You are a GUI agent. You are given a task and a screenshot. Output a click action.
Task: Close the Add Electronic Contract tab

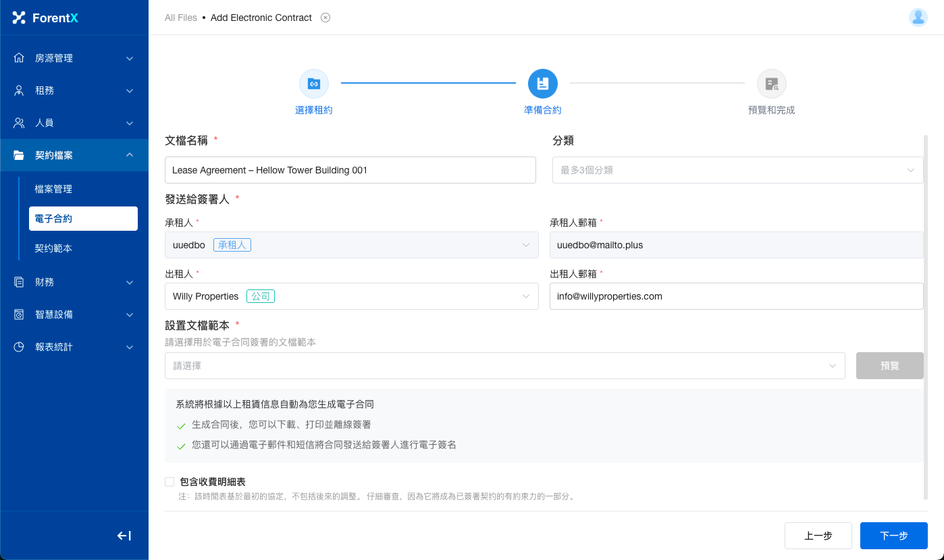click(325, 18)
